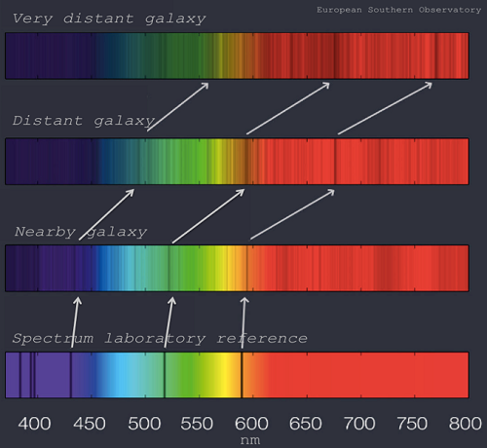
Task: Click the Distant galaxy spectrum bar
Action: [x=237, y=162]
